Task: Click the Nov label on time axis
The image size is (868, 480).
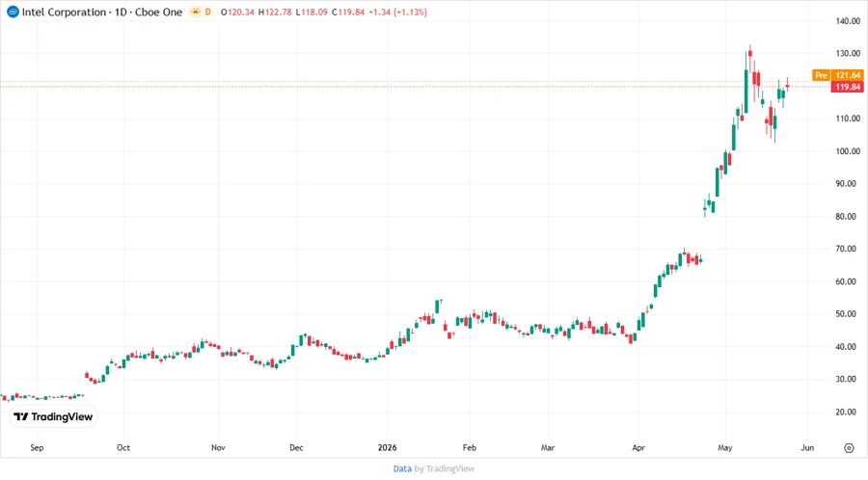Action: (x=218, y=447)
